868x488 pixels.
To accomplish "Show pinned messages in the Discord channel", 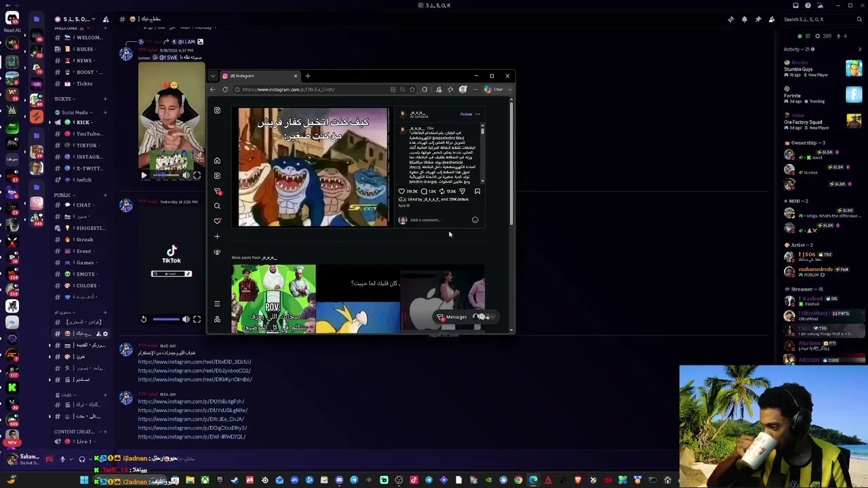I will (757, 19).
